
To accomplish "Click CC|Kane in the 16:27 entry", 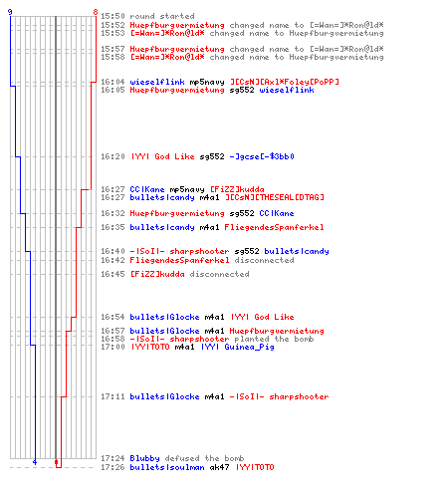I will 147,189.
